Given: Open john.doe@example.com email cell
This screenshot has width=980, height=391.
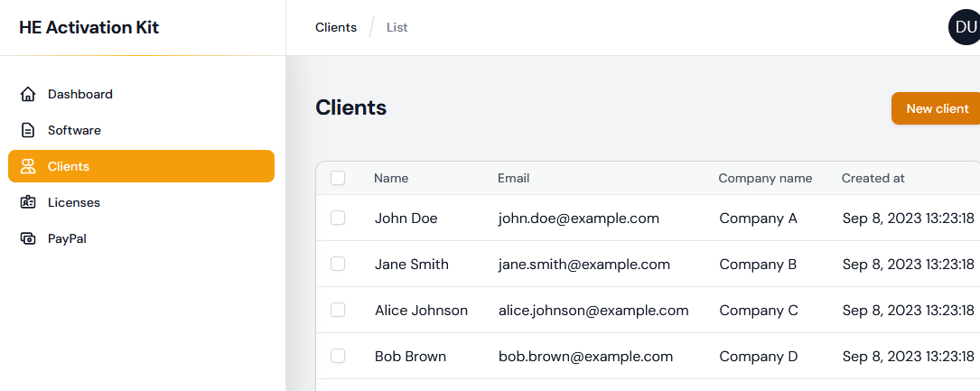Looking at the screenshot, I should pos(578,218).
